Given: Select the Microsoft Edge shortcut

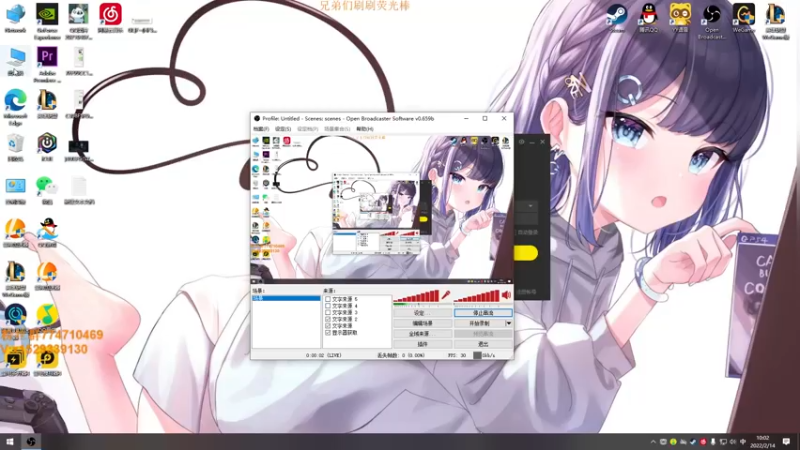Looking at the screenshot, I should click(x=15, y=107).
